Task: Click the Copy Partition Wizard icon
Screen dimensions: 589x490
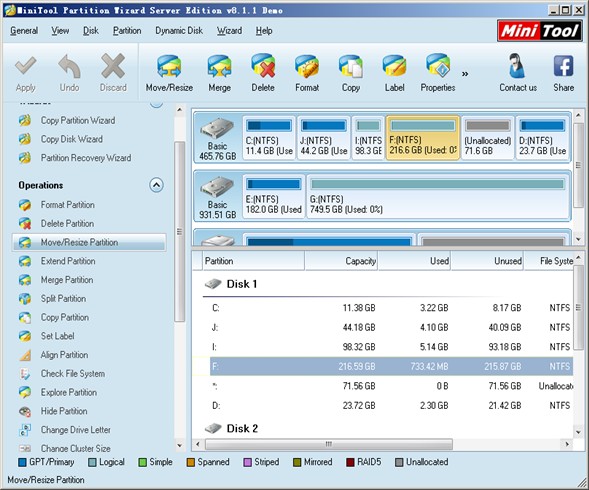Action: point(25,121)
